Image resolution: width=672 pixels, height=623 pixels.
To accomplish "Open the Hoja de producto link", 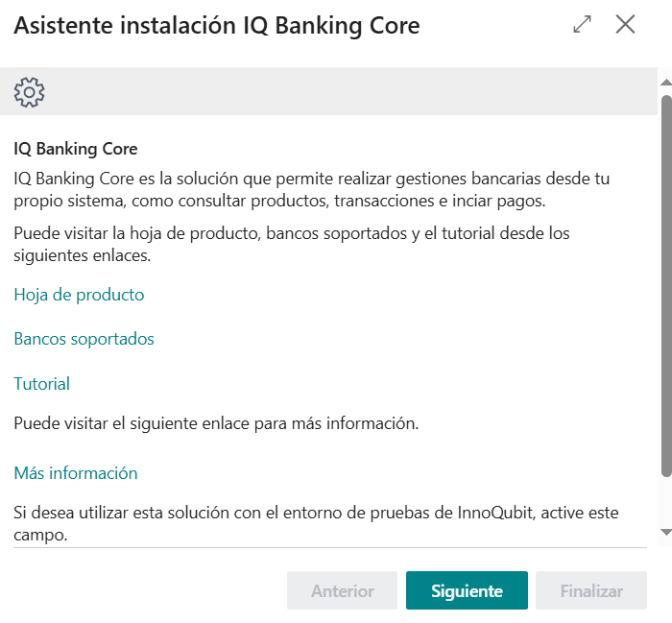I will (x=79, y=295).
